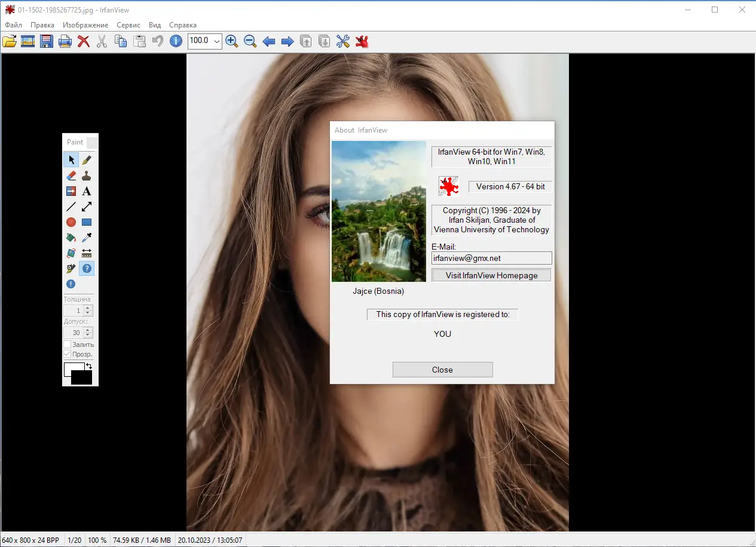Select the blue rectangle tool
Image resolution: width=756 pixels, height=547 pixels.
pos(87,222)
